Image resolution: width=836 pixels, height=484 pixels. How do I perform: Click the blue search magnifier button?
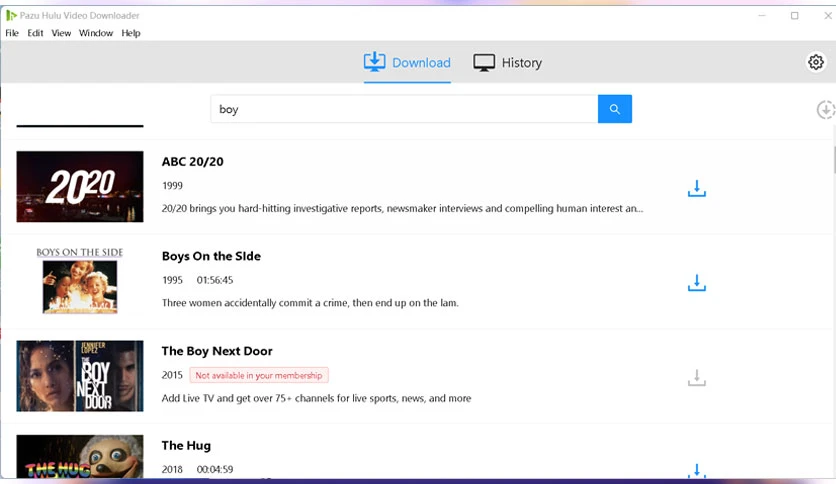point(614,109)
